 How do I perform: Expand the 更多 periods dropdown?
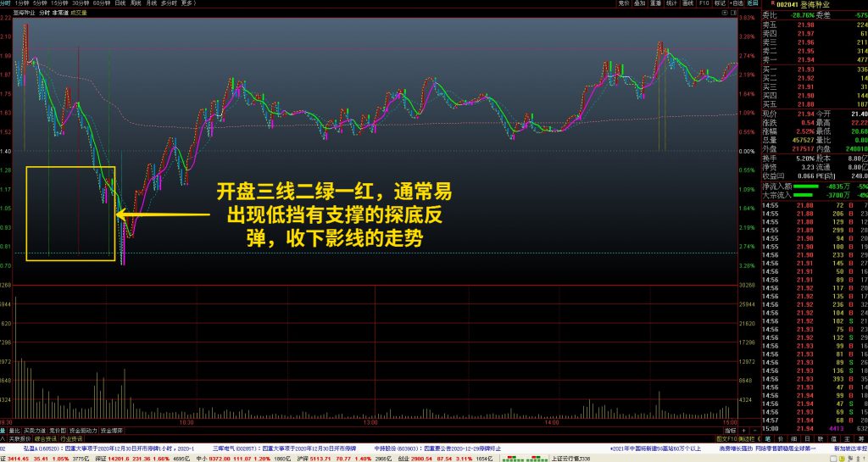[x=189, y=3]
